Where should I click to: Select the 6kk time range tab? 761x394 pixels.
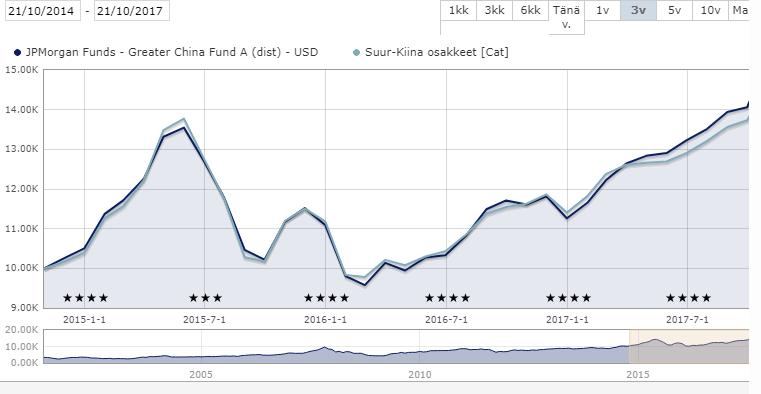(530, 11)
